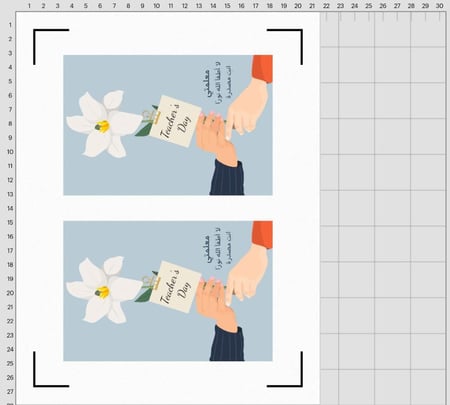The image size is (450, 405).
Task: Select the top Teacher's Day card image
Action: 168,125
